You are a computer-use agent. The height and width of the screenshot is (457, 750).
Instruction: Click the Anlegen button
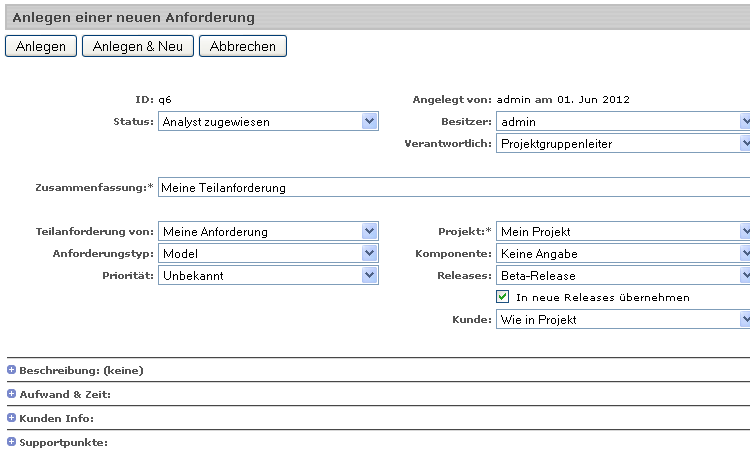coord(41,46)
